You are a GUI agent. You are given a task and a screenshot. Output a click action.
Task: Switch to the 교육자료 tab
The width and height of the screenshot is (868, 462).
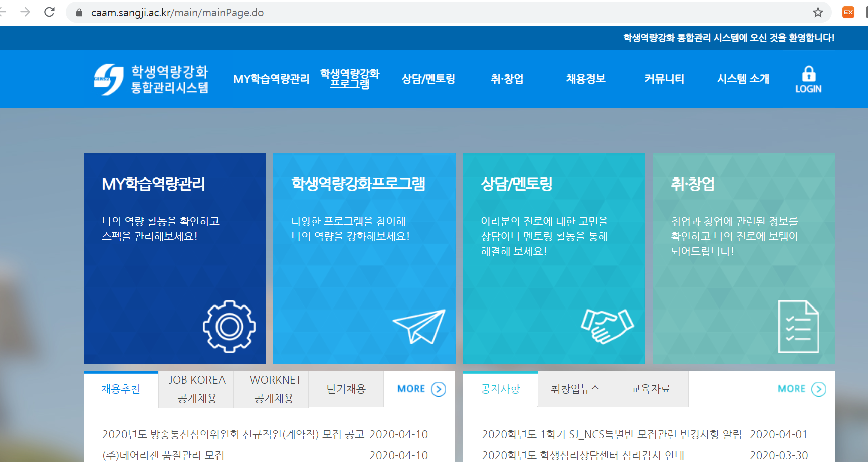650,389
